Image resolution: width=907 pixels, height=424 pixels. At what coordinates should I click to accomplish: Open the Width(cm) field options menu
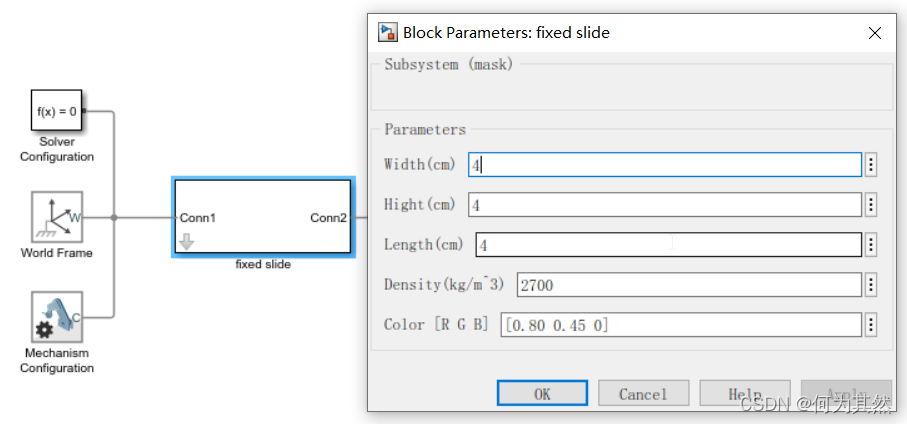click(871, 165)
